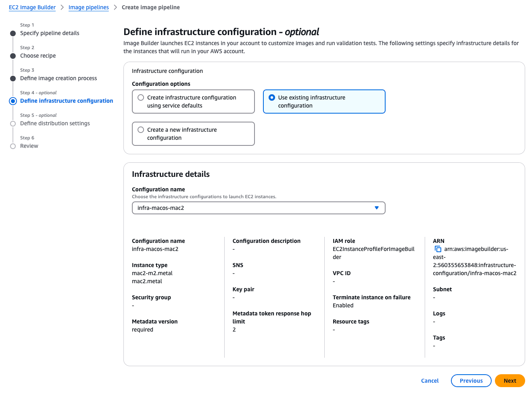
Task: Click the dropdown chevron on configuration selector
Action: pos(377,208)
